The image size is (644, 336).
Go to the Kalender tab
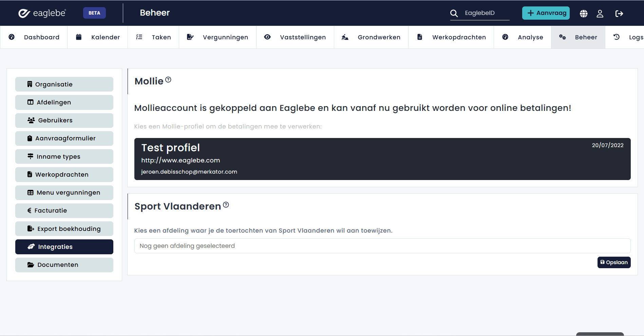tap(98, 37)
